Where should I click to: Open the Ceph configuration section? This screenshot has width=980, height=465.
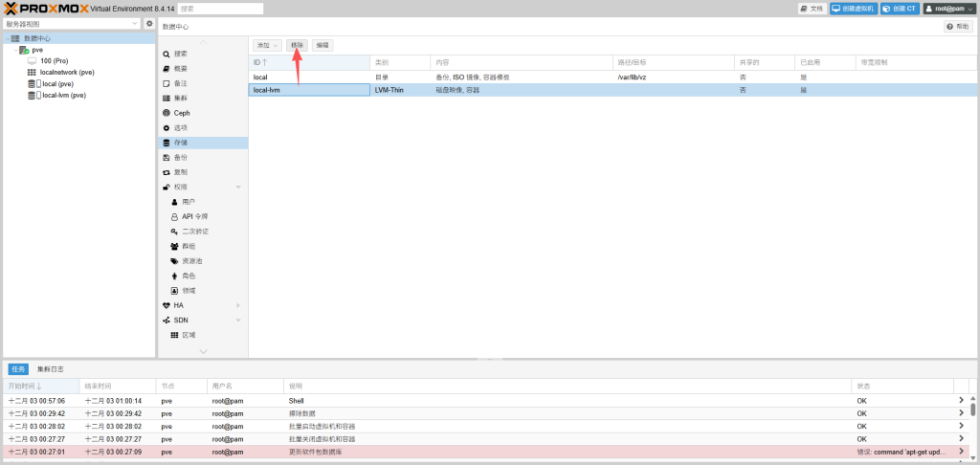pos(181,113)
